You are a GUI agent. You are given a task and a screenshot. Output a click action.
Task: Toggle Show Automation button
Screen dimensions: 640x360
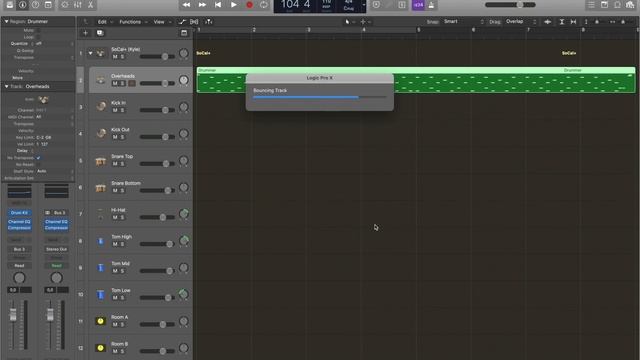pyautogui.click(x=182, y=22)
